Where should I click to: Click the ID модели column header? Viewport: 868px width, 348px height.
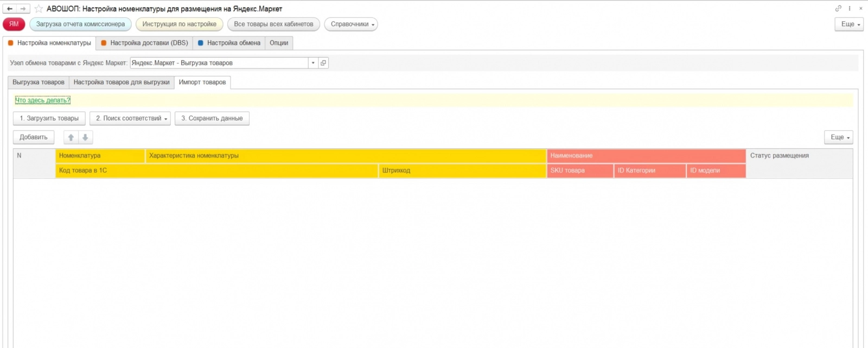pyautogui.click(x=717, y=170)
